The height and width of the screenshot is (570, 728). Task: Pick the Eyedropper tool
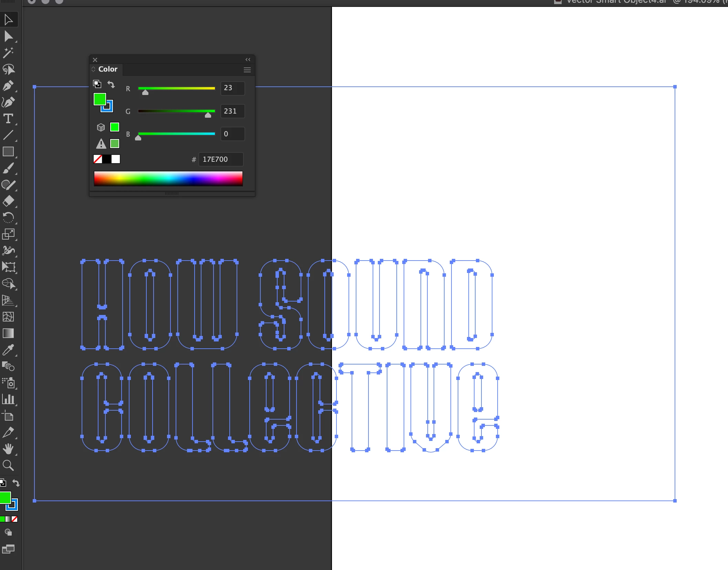pyautogui.click(x=8, y=350)
